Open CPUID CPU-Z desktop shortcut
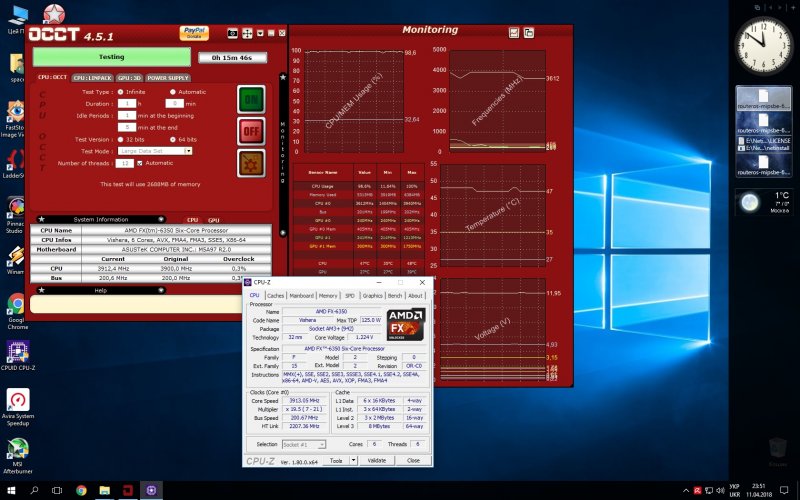This screenshot has height=500, width=800. click(x=17, y=354)
